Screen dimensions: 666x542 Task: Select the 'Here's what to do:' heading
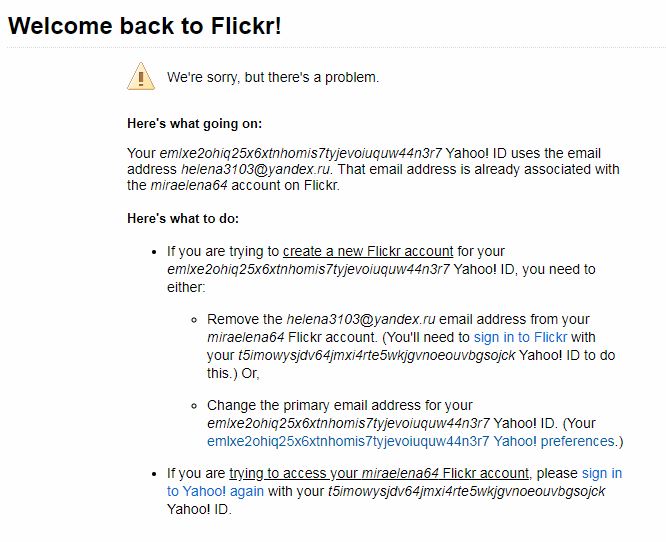click(183, 218)
